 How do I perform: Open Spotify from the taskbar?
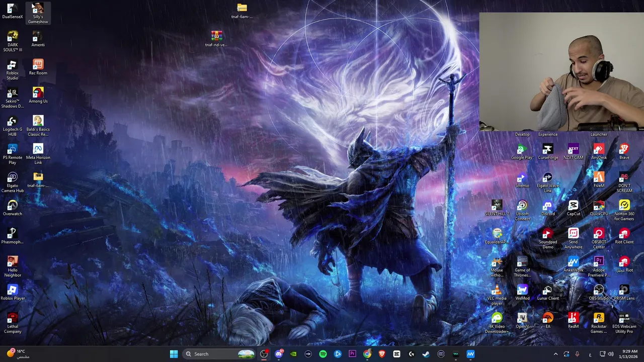[323, 354]
